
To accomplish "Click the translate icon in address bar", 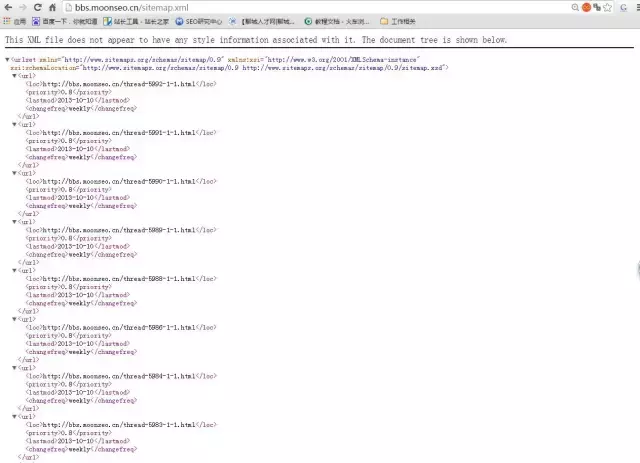I will (x=597, y=7).
